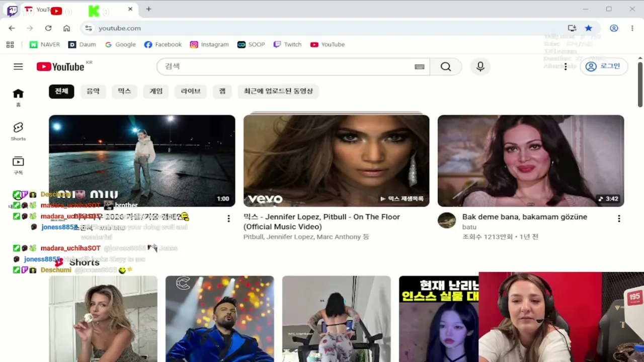Click the 로그인 sign-in button

(604, 66)
